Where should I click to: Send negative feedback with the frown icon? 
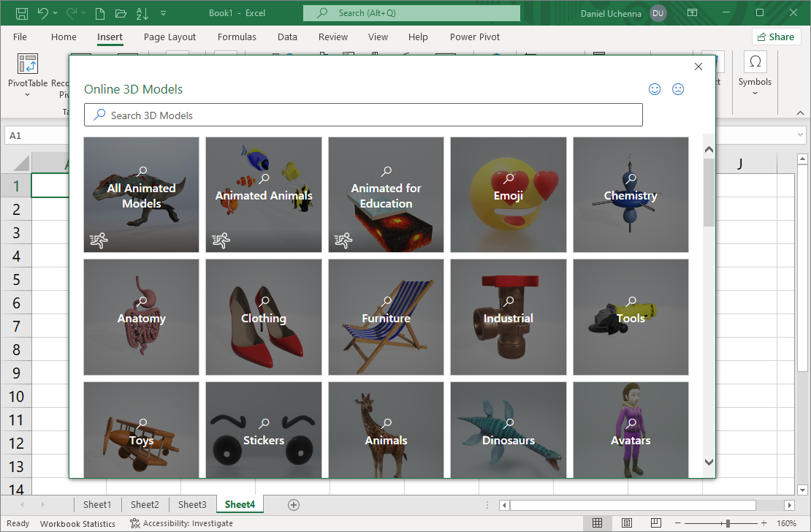[678, 89]
